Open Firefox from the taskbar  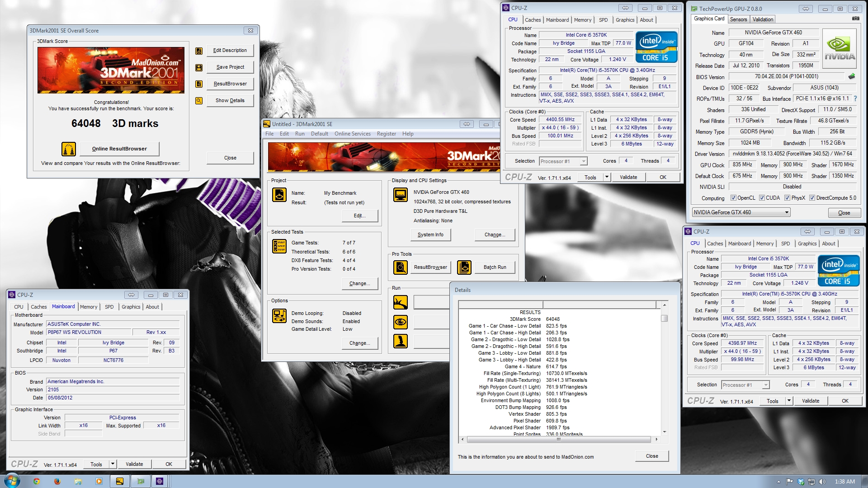pyautogui.click(x=57, y=481)
